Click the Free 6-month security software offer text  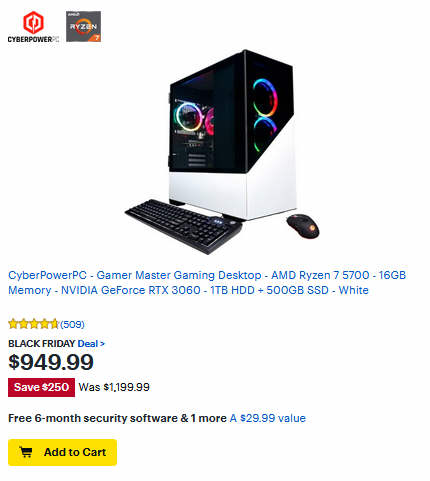pos(117,418)
